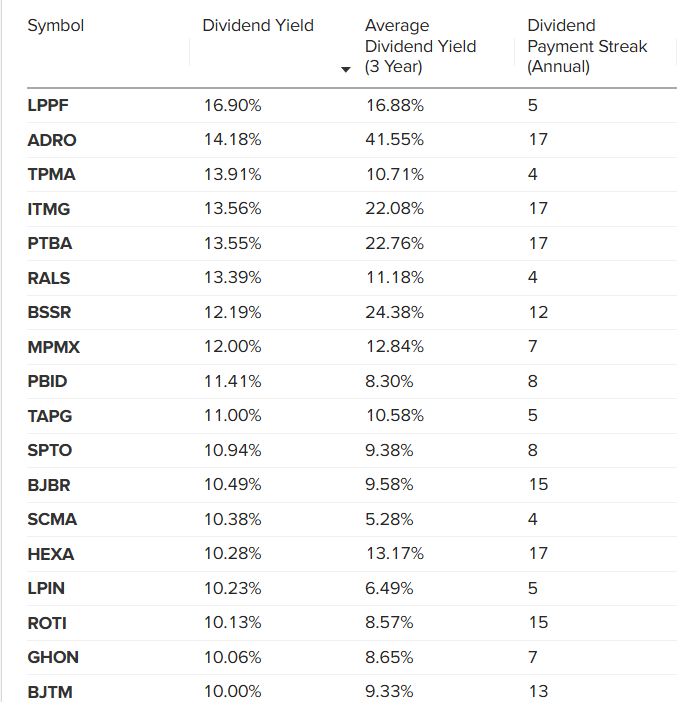Click the PTBA ticker link
The image size is (689, 702).
(x=50, y=243)
